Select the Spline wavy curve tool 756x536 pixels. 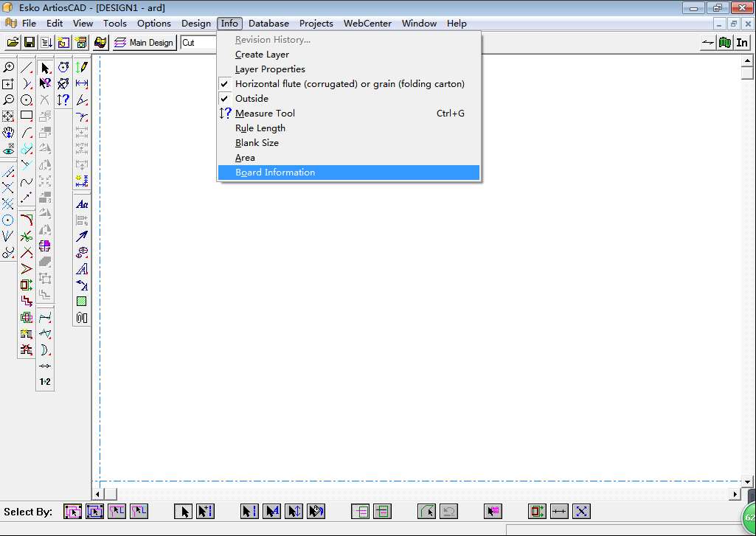(x=27, y=181)
